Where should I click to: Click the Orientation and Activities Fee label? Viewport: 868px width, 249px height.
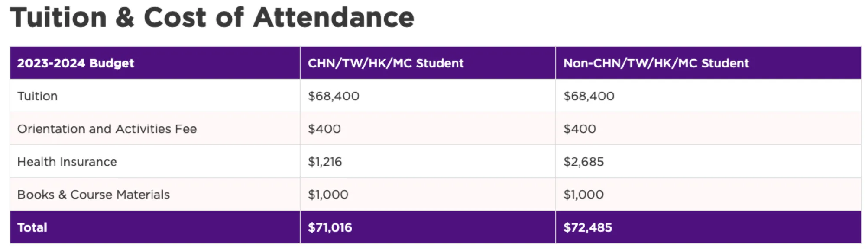[107, 129]
